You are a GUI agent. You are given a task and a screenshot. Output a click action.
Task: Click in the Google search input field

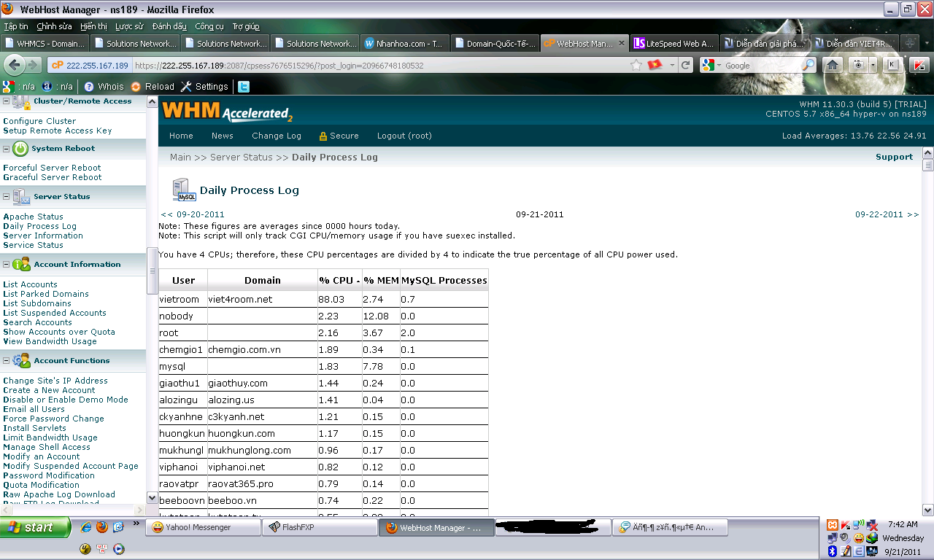click(x=761, y=65)
